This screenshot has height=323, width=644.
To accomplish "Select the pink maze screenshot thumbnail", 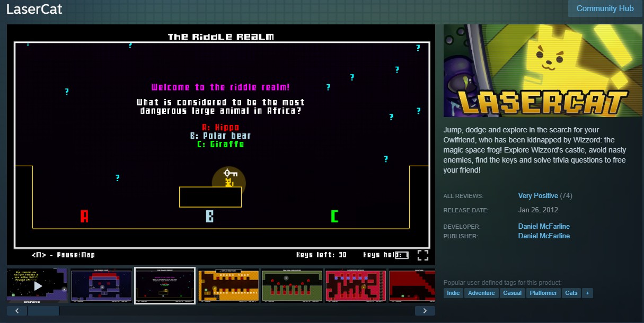I will 356,286.
